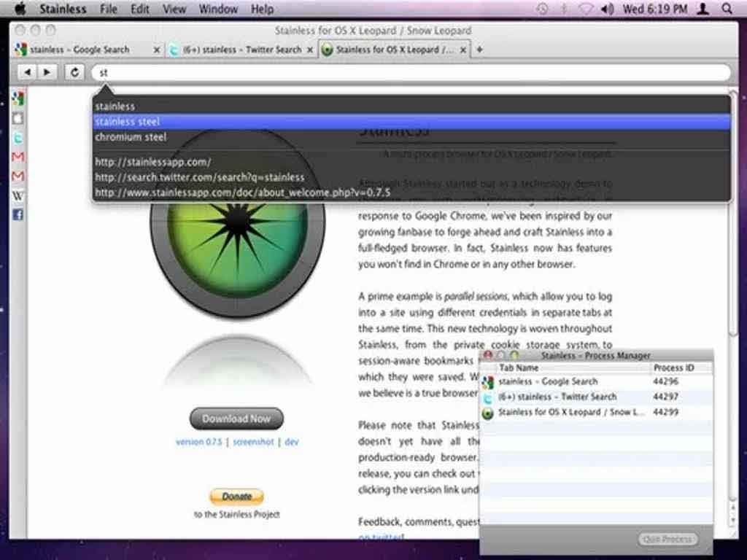Viewport: 747px width, 560px height.
Task: Click the Forward navigation arrow button
Action: (x=47, y=72)
